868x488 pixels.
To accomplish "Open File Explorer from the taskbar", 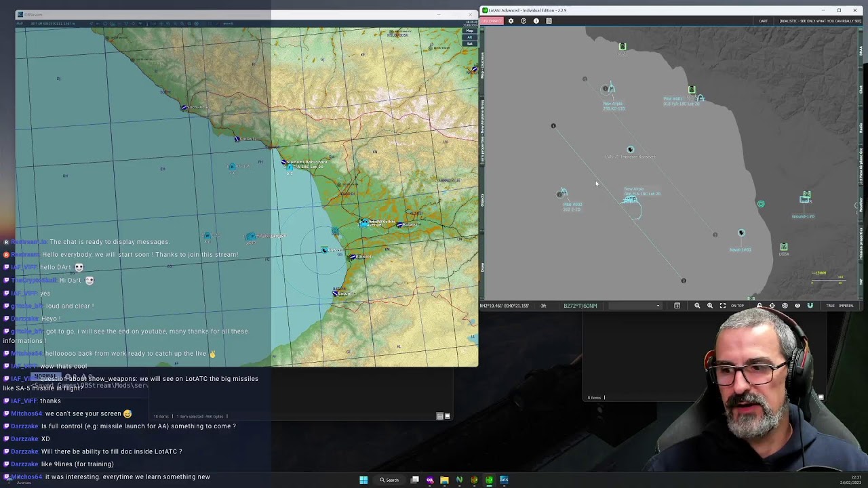I will (444, 480).
